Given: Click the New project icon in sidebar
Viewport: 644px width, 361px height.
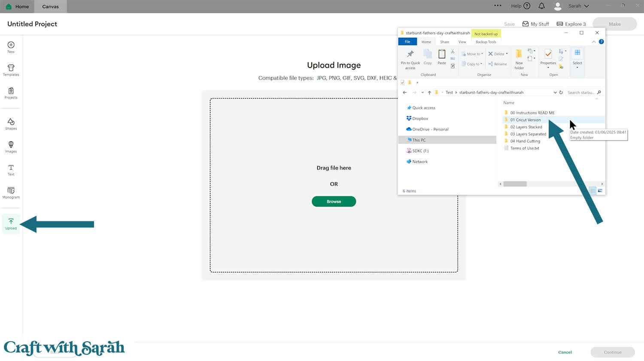Looking at the screenshot, I should [x=11, y=47].
